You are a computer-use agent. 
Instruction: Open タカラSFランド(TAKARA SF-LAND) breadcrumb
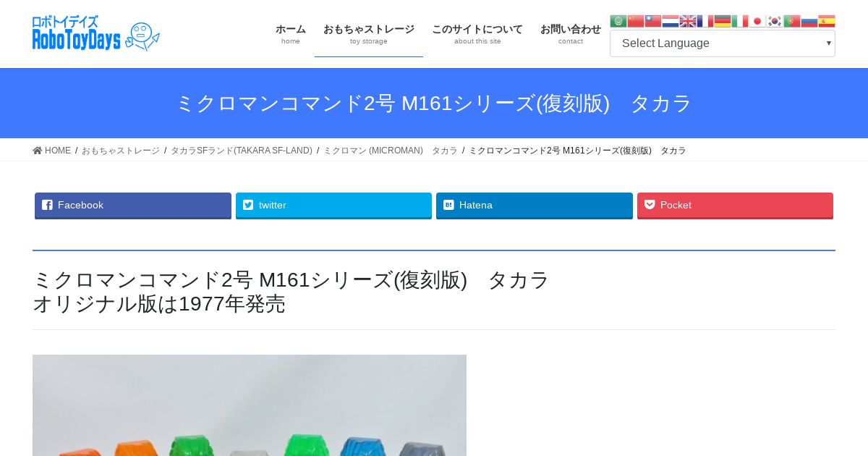pos(242,151)
